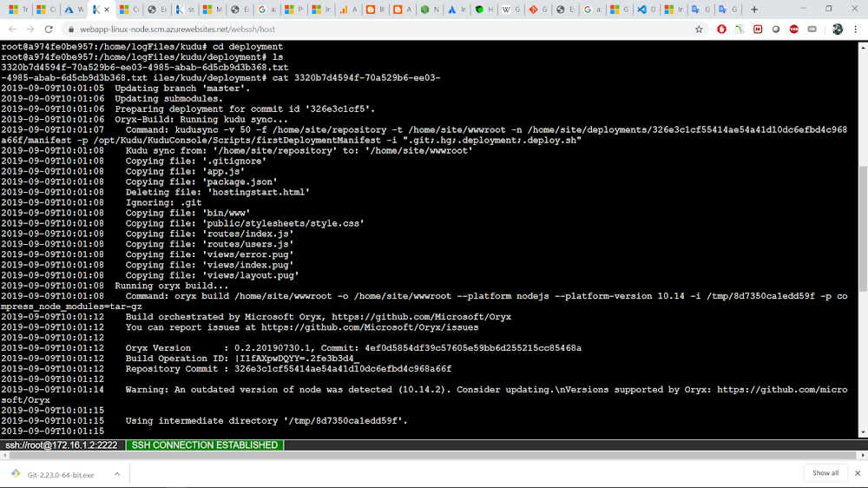The height and width of the screenshot is (488, 868).
Task: Show all downloads
Action: point(825,473)
